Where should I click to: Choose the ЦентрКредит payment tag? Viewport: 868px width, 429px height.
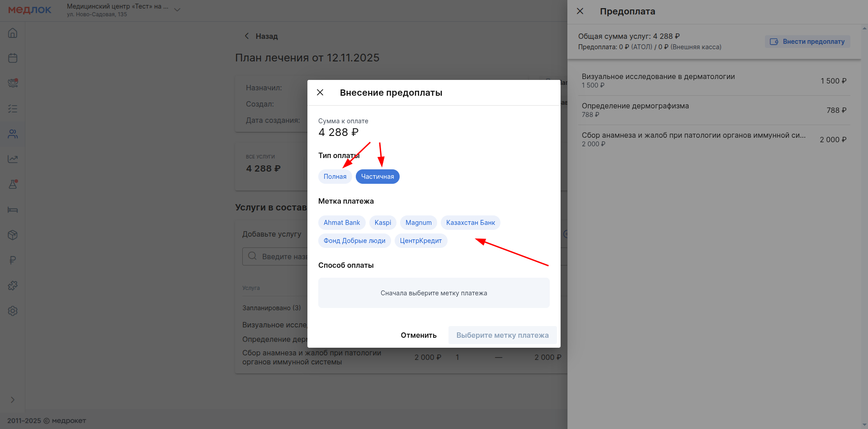[x=420, y=241]
